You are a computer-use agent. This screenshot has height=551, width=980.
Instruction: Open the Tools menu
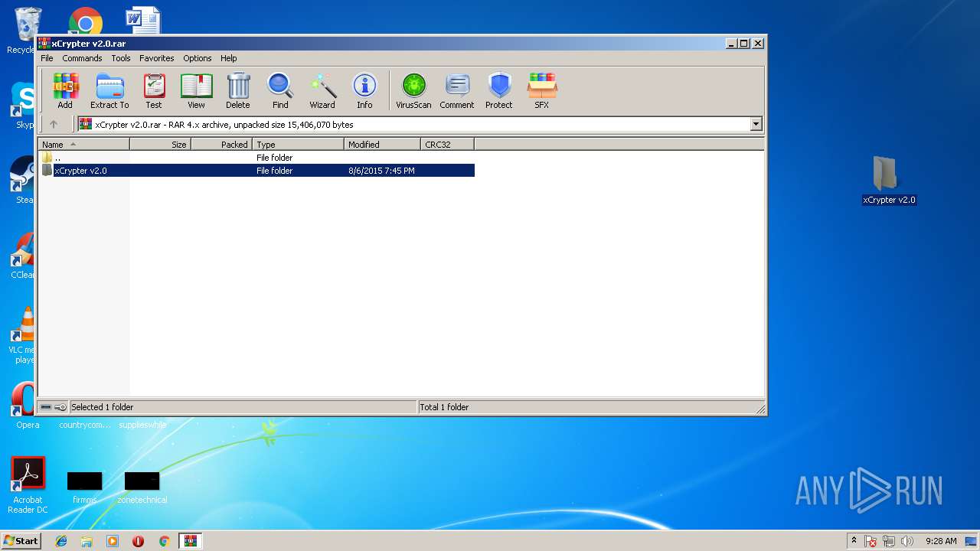pyautogui.click(x=121, y=58)
